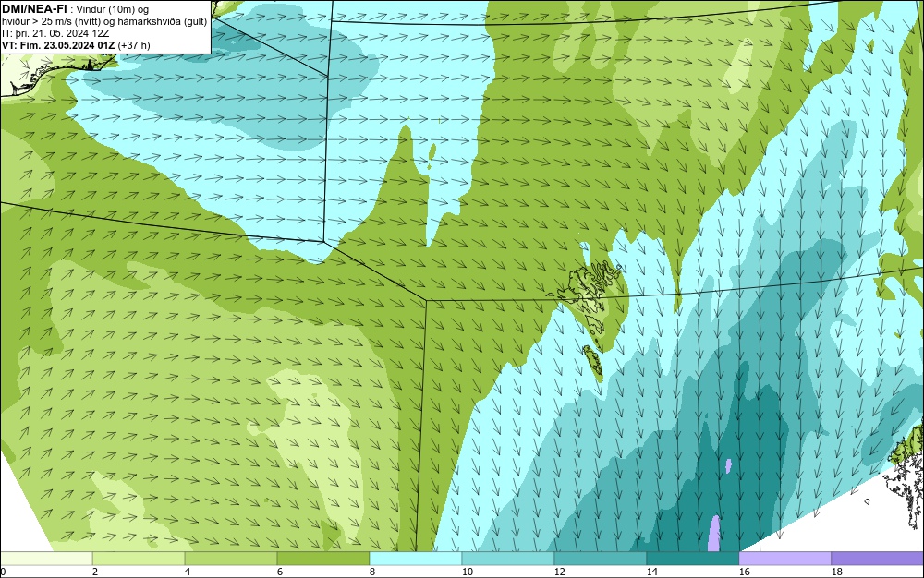Click the 'DMI/NEA-FI' title text
Image resolution: width=924 pixels, height=578 pixels.
33,9
